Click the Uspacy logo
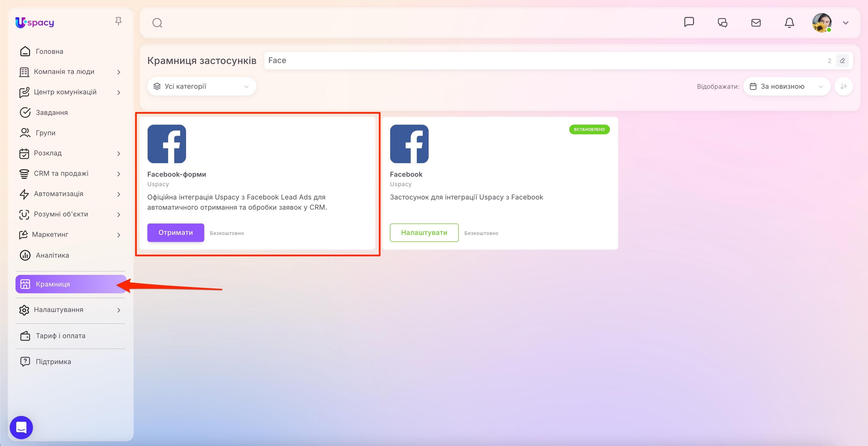This screenshot has width=868, height=446. (x=35, y=23)
